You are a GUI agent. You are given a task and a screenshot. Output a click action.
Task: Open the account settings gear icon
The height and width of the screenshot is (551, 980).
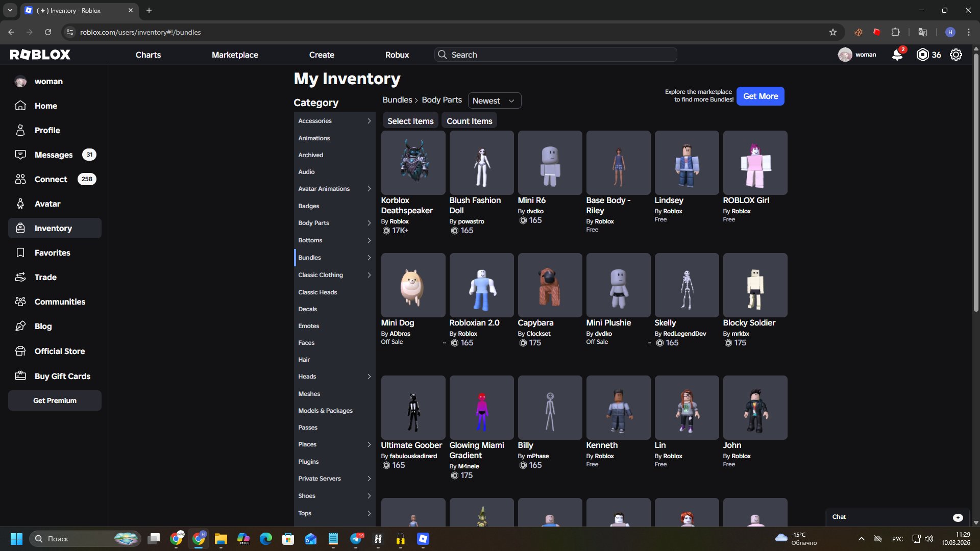[x=955, y=55]
